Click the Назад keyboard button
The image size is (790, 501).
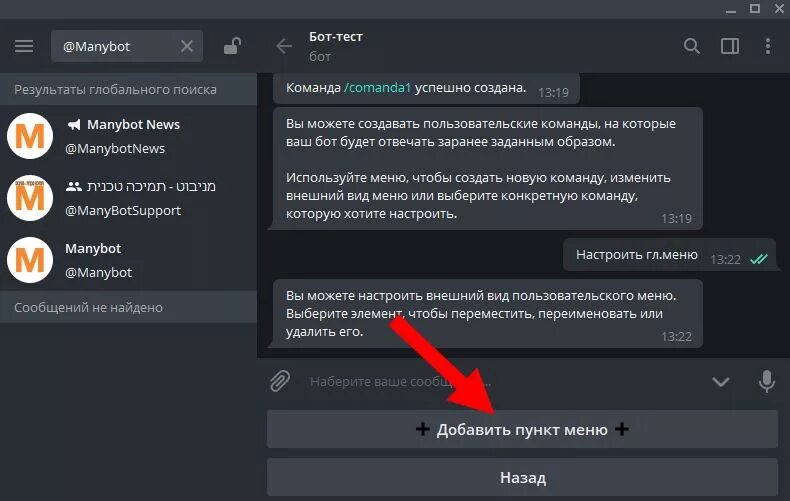[x=522, y=477]
